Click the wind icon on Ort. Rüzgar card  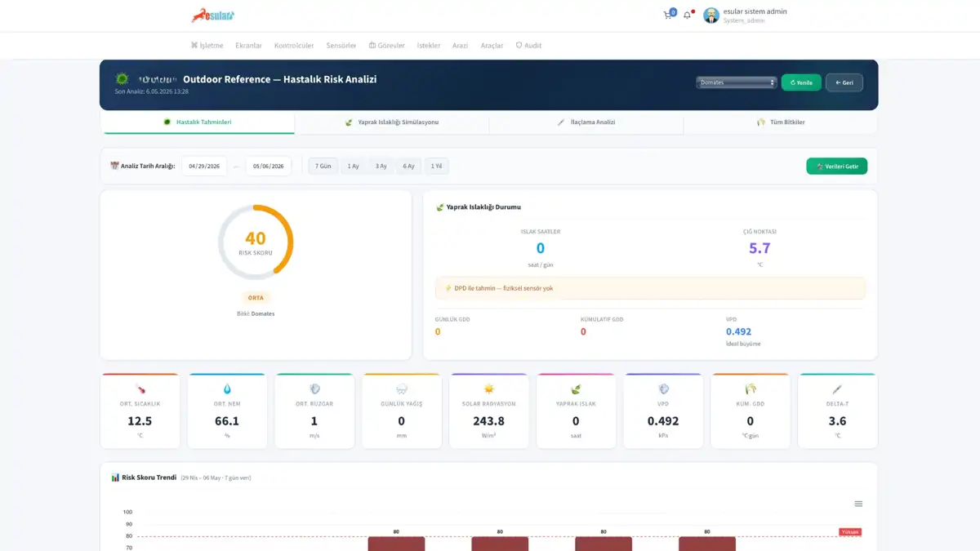[x=314, y=389]
